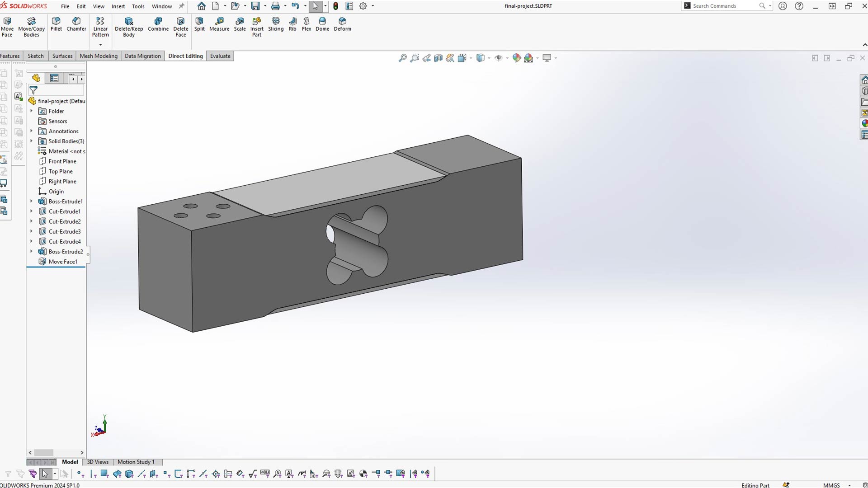The image size is (868, 488).
Task: Open the Linear Pattern dropdown arrow
Action: point(100,45)
